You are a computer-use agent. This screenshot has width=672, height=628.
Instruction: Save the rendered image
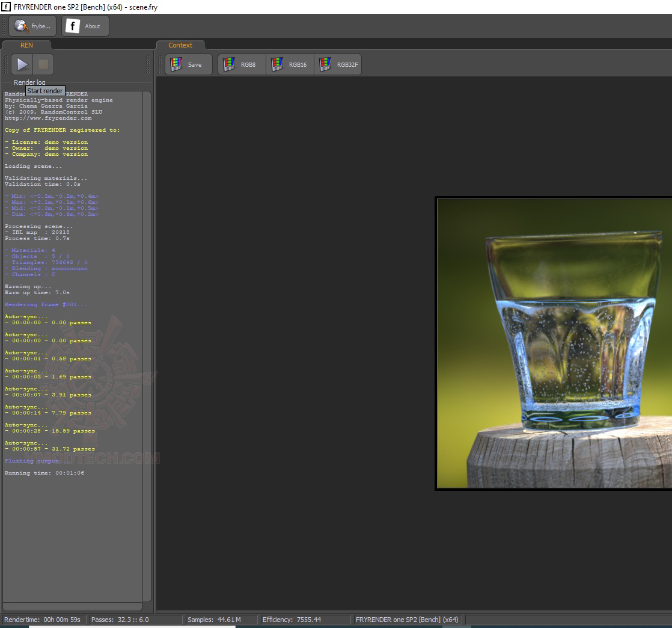(x=189, y=65)
